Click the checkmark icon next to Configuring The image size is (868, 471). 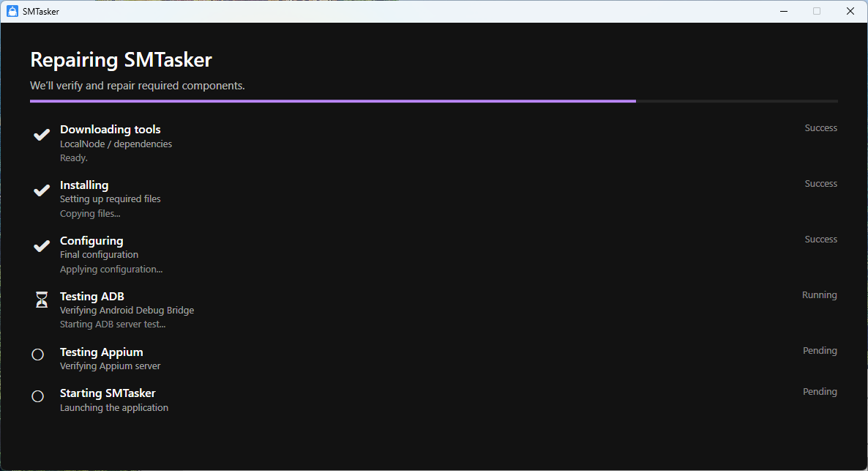[42, 246]
